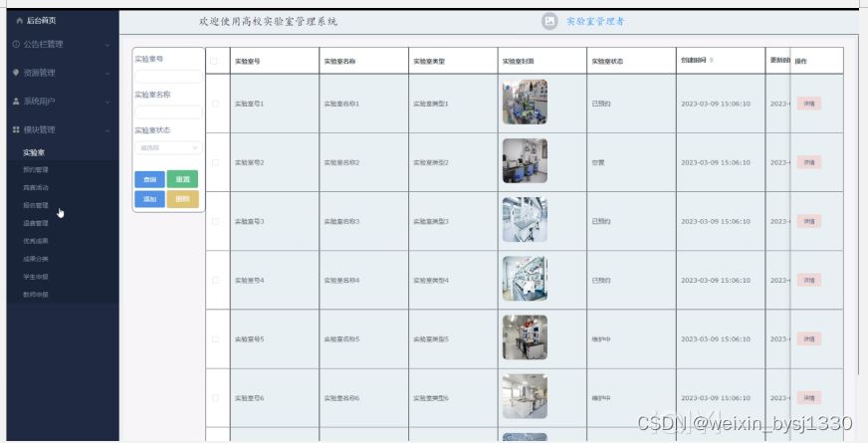Click 欢迎使用高校实验室管理系统 title text
Screen dimensions: 868x443
point(269,22)
